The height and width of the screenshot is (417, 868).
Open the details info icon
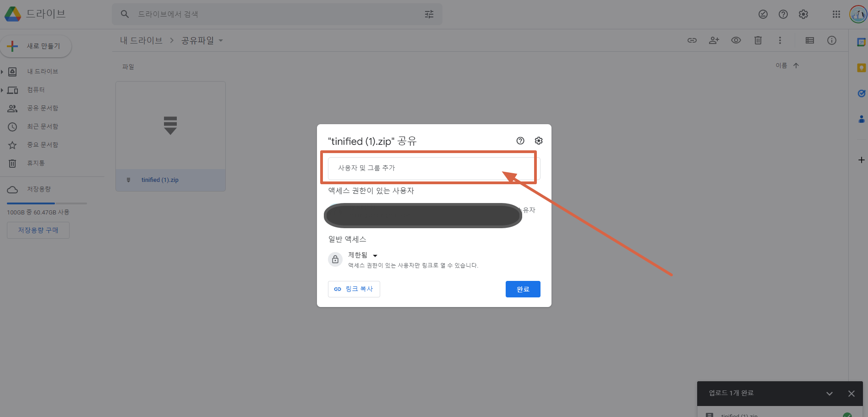tap(832, 40)
